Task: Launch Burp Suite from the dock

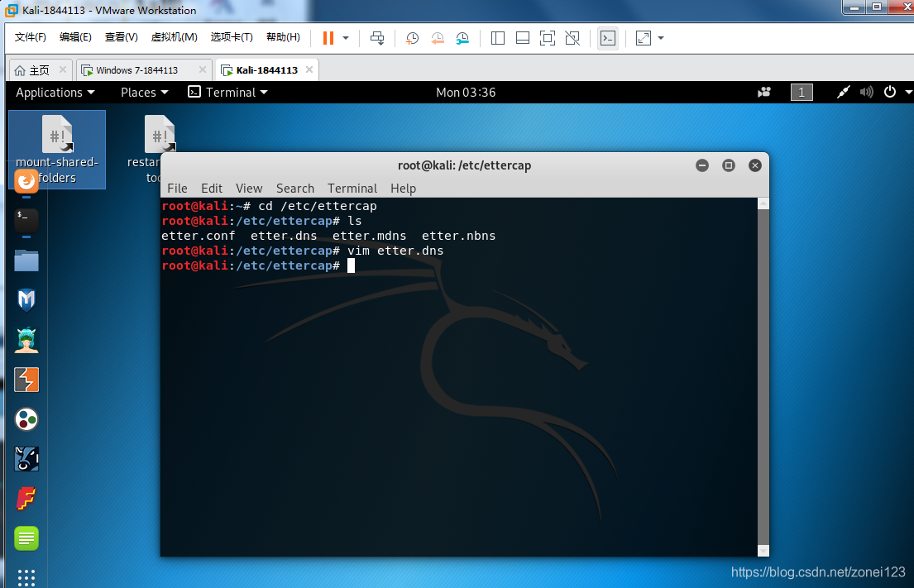Action: (x=26, y=380)
